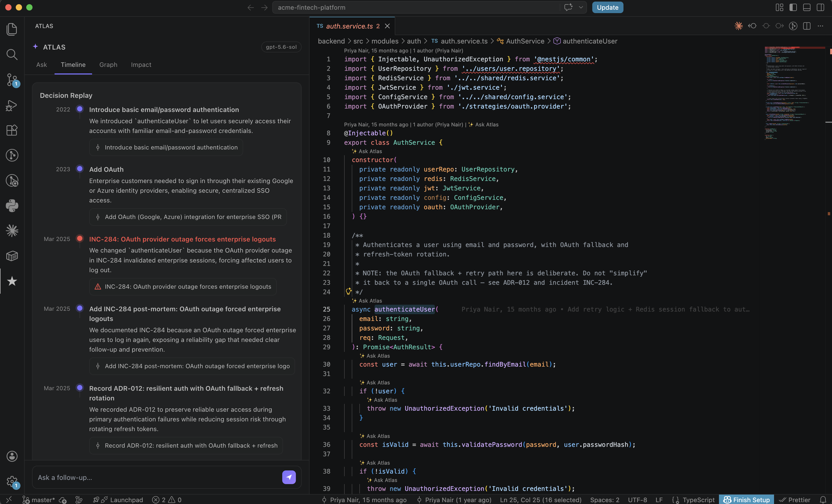Image resolution: width=832 pixels, height=504 pixels.
Task: Click the acme-fintech-platform command center search
Action: coord(416,7)
